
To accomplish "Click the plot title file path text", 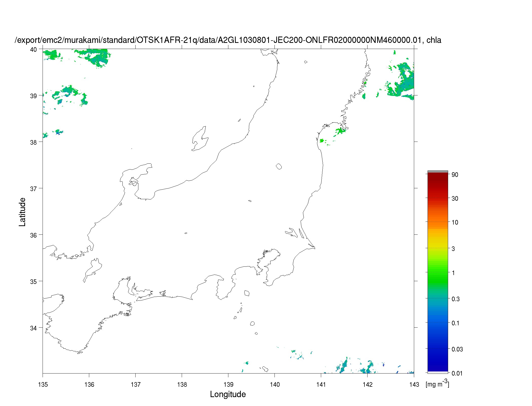I will tap(228, 40).
